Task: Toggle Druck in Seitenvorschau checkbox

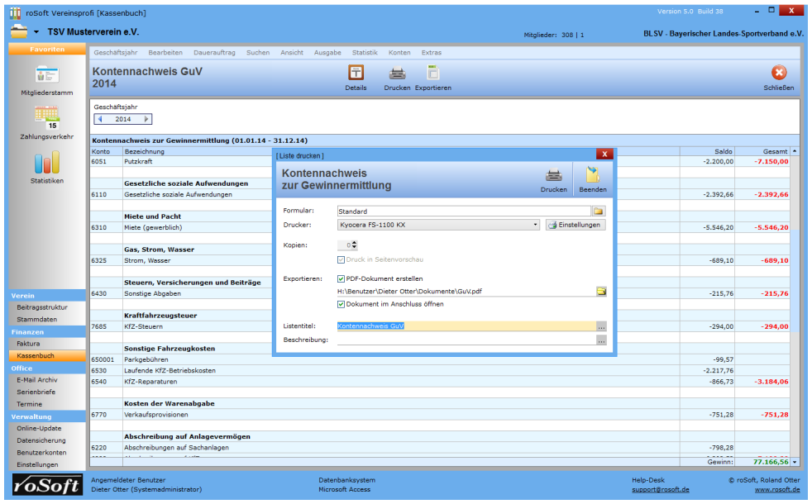Action: point(341,259)
